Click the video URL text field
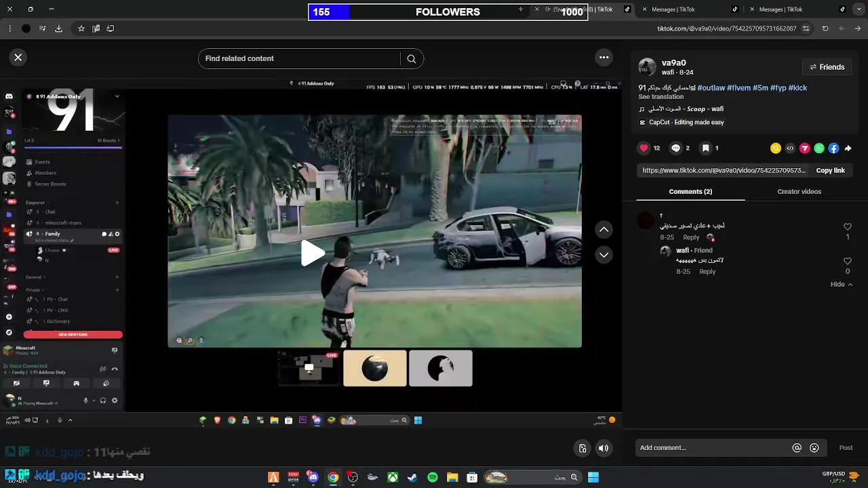 coord(724,171)
